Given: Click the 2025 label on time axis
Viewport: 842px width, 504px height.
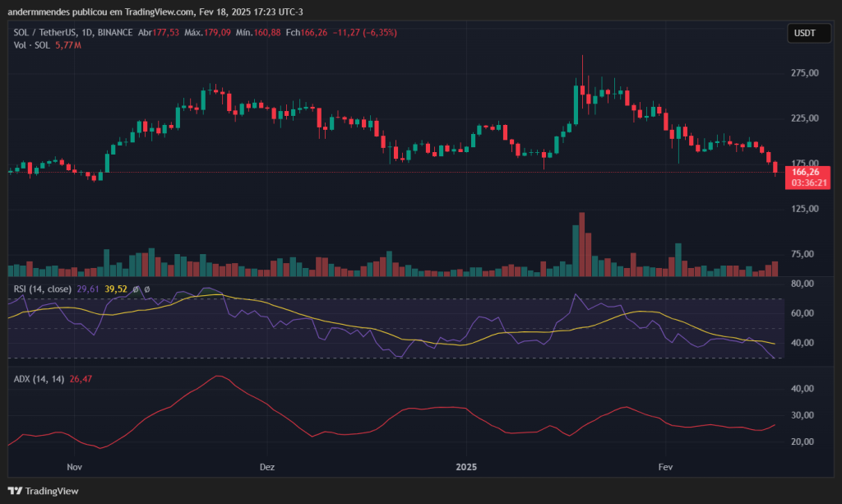Looking at the screenshot, I should click(466, 467).
